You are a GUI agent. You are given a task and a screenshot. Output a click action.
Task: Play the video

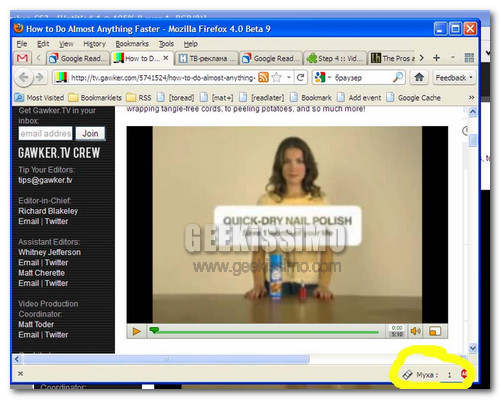136,331
